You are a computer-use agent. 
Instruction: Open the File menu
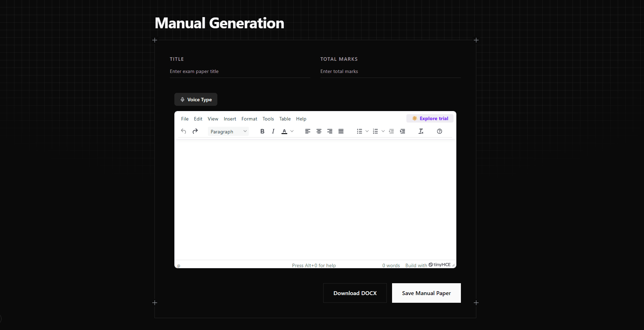(x=185, y=119)
